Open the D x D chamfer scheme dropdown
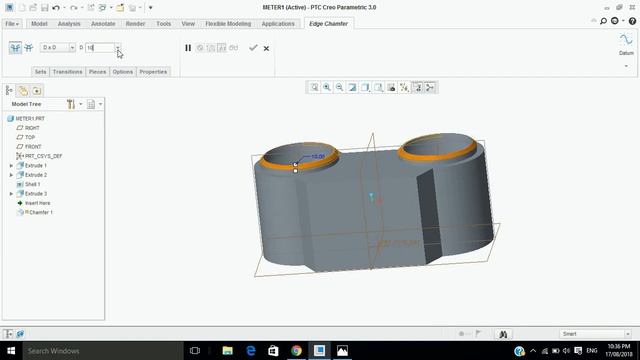640x360 pixels. click(58, 48)
